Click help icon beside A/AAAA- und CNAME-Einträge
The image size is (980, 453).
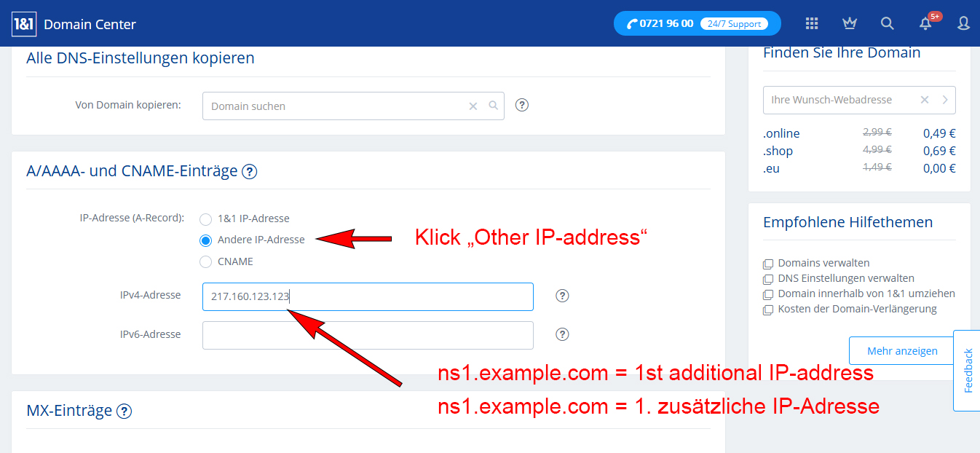tap(250, 172)
